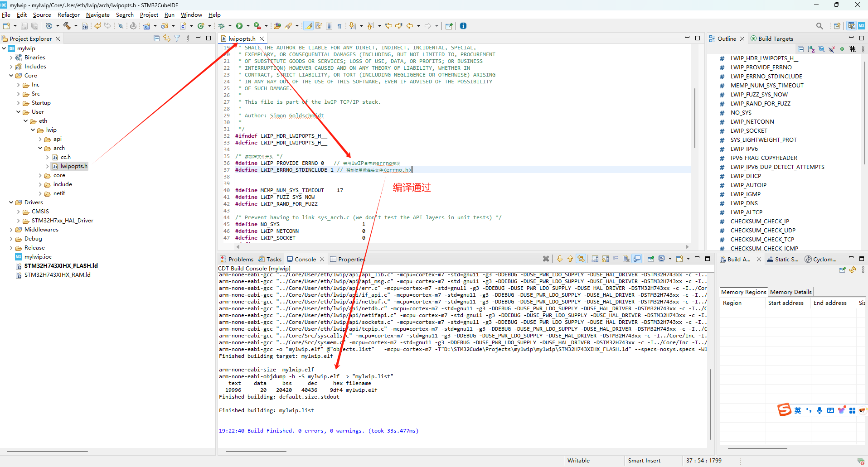Click the editor's horizontal scrollbar
The height and width of the screenshot is (467, 868).
tap(453, 247)
